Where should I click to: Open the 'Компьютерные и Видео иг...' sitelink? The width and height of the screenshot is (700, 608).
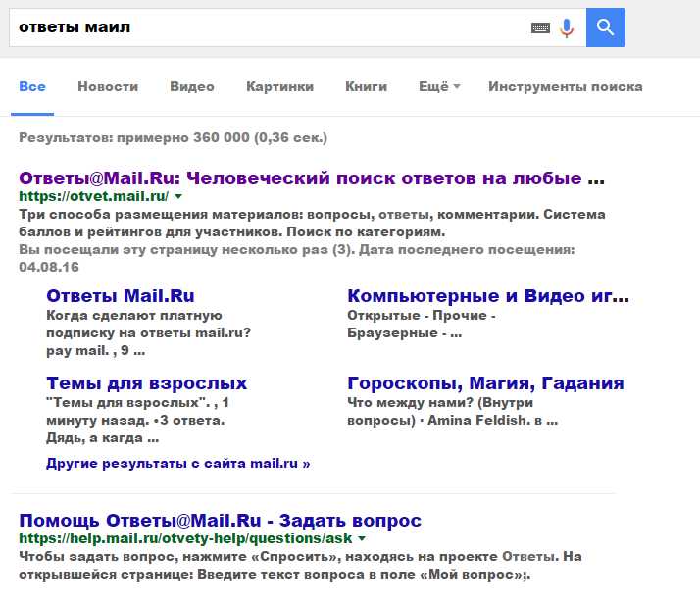[488, 296]
